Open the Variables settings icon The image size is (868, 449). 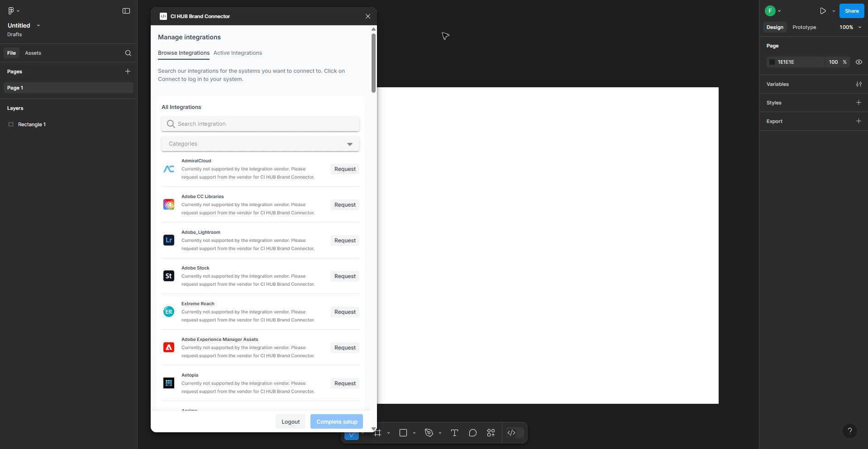(858, 84)
